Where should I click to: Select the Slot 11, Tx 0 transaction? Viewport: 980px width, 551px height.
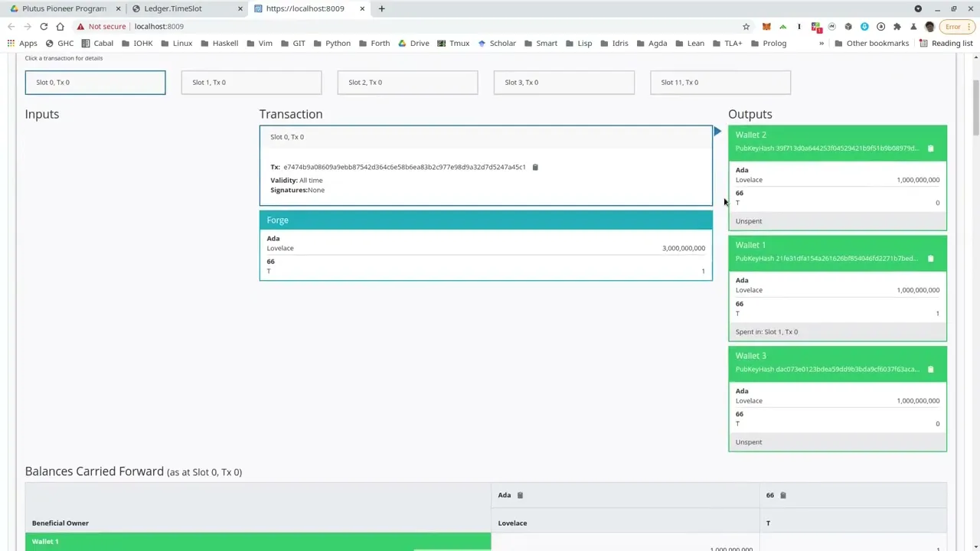point(720,82)
